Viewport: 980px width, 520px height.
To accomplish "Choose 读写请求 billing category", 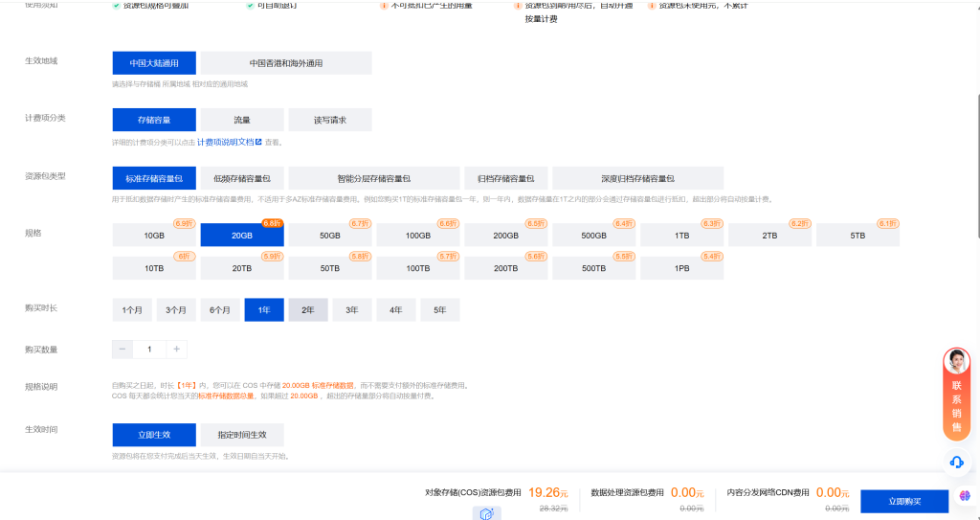I will point(330,120).
